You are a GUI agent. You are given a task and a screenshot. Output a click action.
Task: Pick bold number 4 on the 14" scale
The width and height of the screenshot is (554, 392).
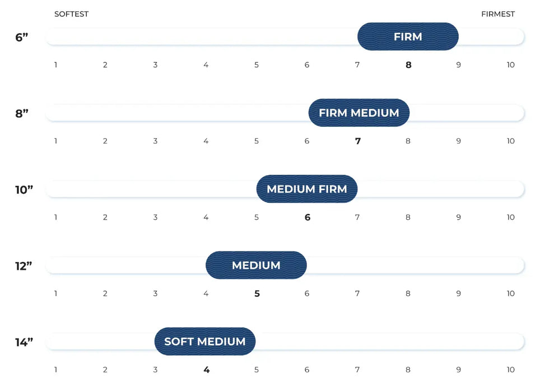(207, 370)
